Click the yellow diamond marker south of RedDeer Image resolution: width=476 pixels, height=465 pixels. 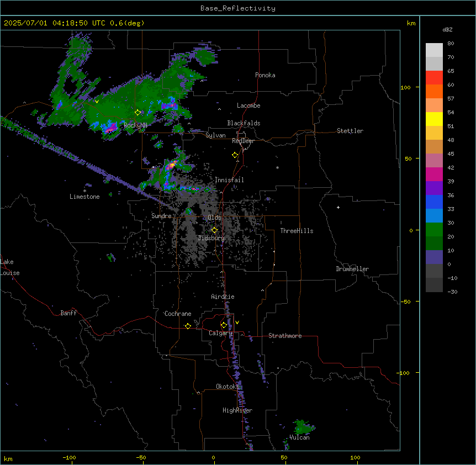(235, 155)
